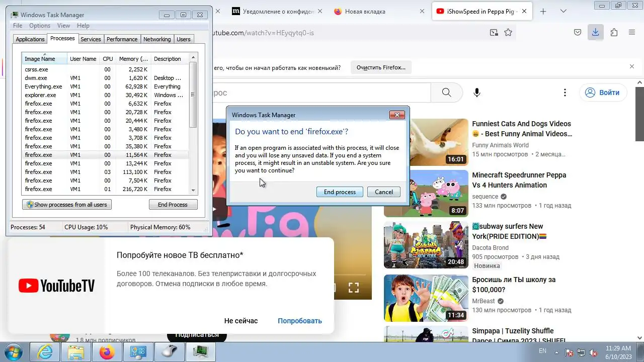Bookmark this page with star icon
644x362 pixels.
(508, 33)
